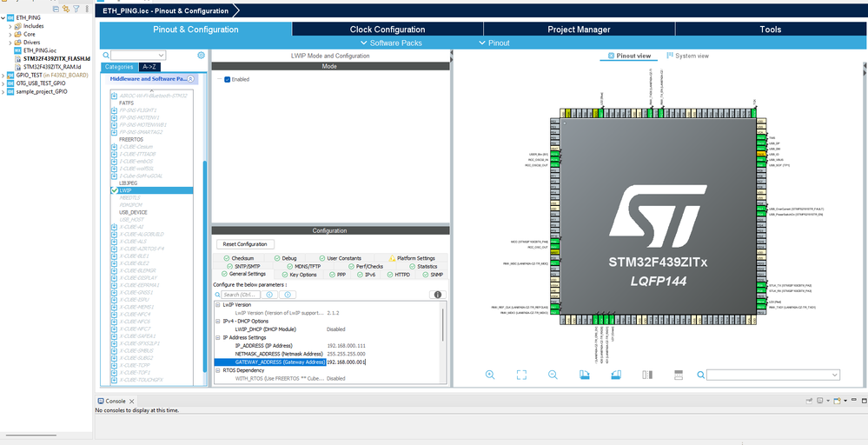
Task: Rotate the chip view clockwise icon
Action: point(585,375)
